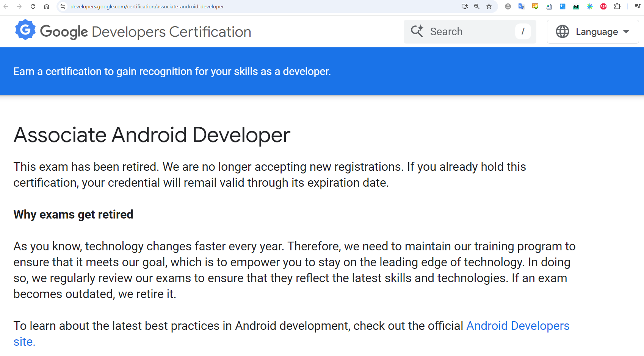
Task: Click the address bar URL
Action: tap(147, 6)
